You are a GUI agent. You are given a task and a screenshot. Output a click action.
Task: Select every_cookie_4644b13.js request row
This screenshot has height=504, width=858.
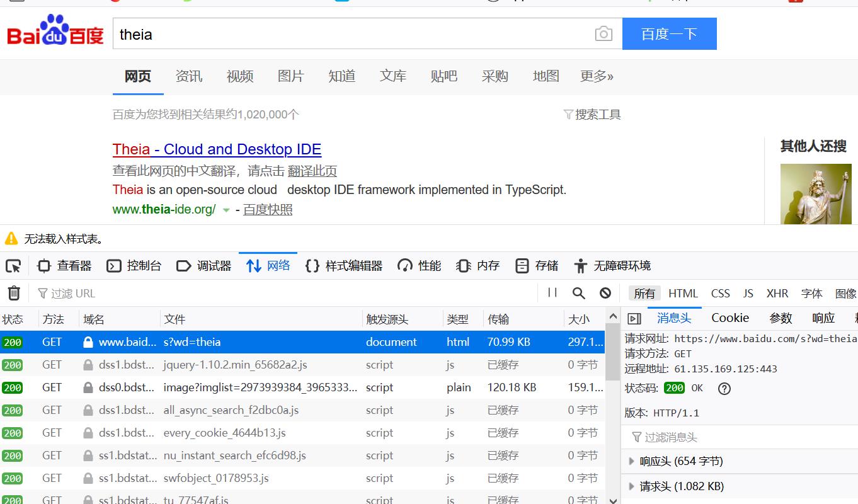[x=302, y=433]
